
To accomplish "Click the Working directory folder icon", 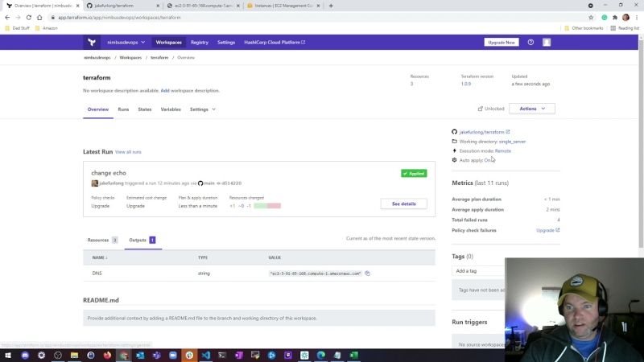I will tap(454, 142).
